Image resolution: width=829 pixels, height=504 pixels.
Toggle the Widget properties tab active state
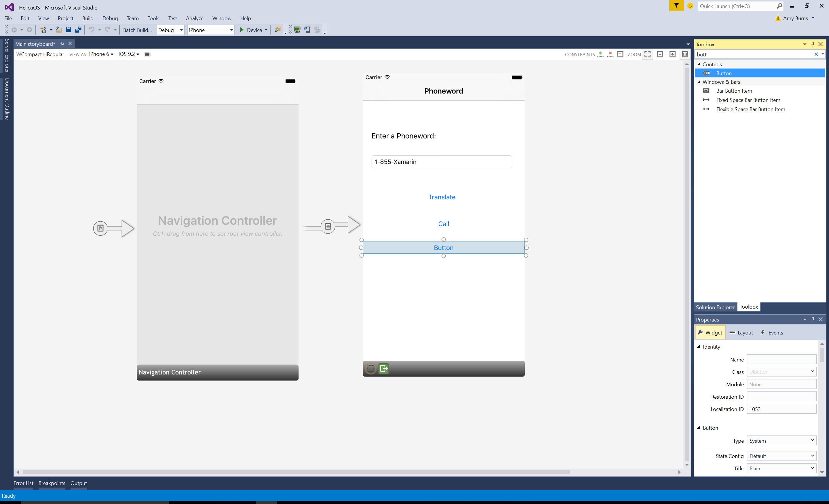711,332
